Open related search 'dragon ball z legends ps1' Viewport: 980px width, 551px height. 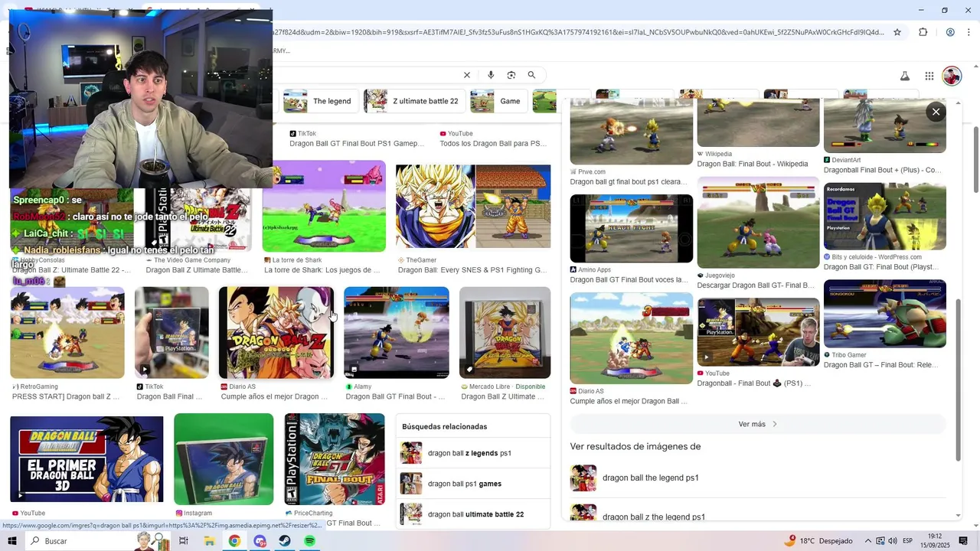[x=473, y=453]
